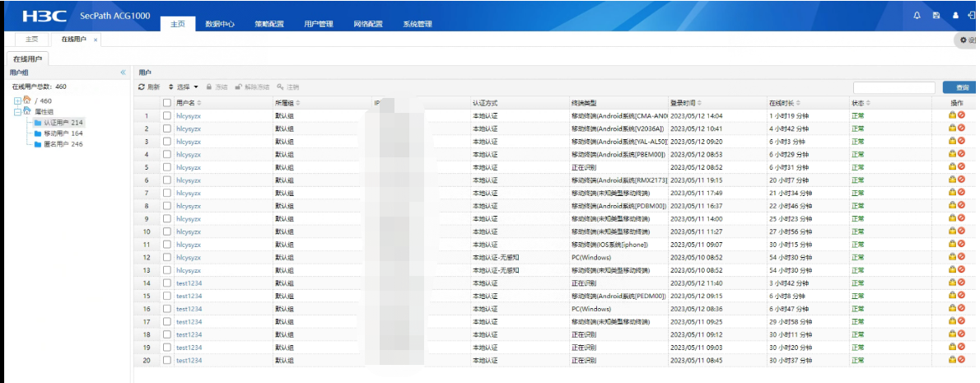The width and height of the screenshot is (980, 383).
Task: Click the 刷新 refresh button
Action: pos(149,86)
